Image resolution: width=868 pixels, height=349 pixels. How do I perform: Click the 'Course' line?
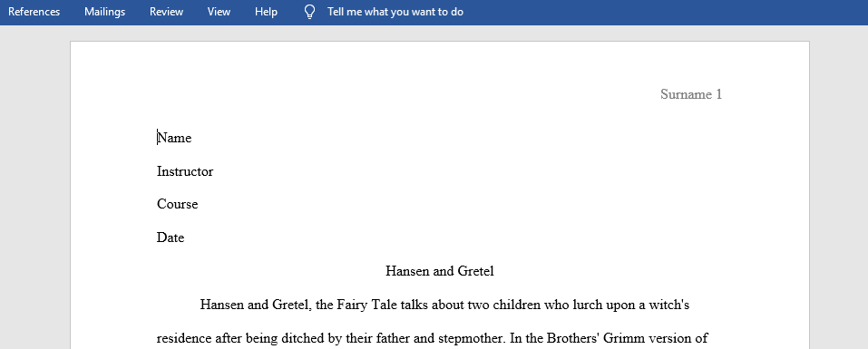(x=177, y=204)
